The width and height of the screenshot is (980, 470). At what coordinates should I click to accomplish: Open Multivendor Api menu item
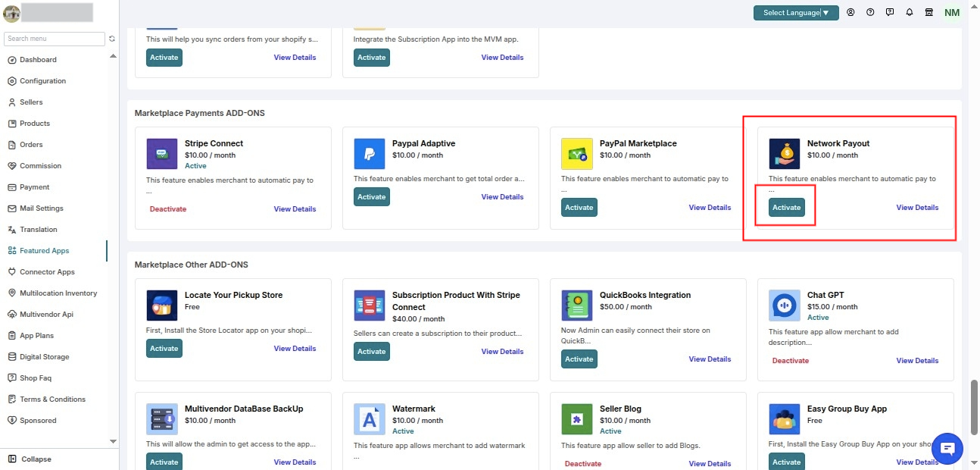(x=40, y=315)
